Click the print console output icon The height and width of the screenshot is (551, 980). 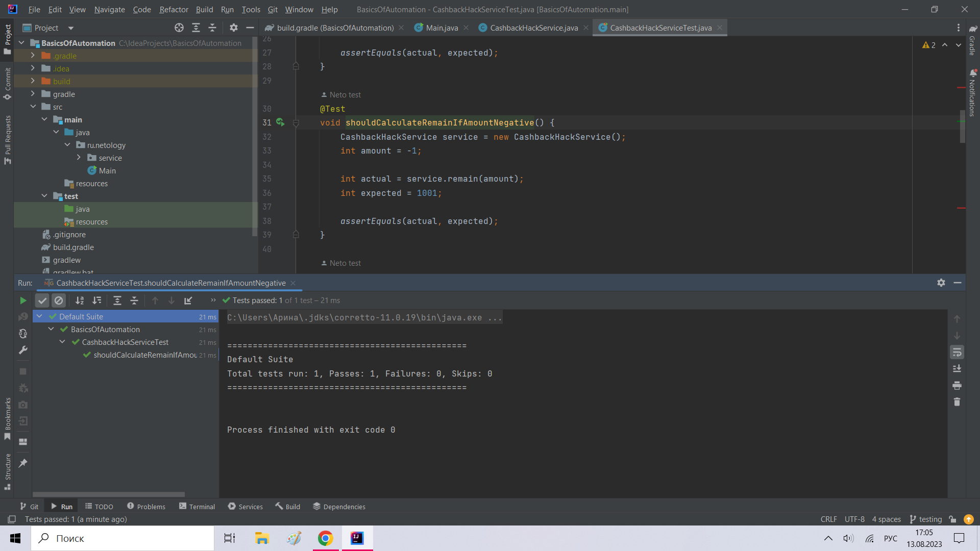click(x=957, y=385)
